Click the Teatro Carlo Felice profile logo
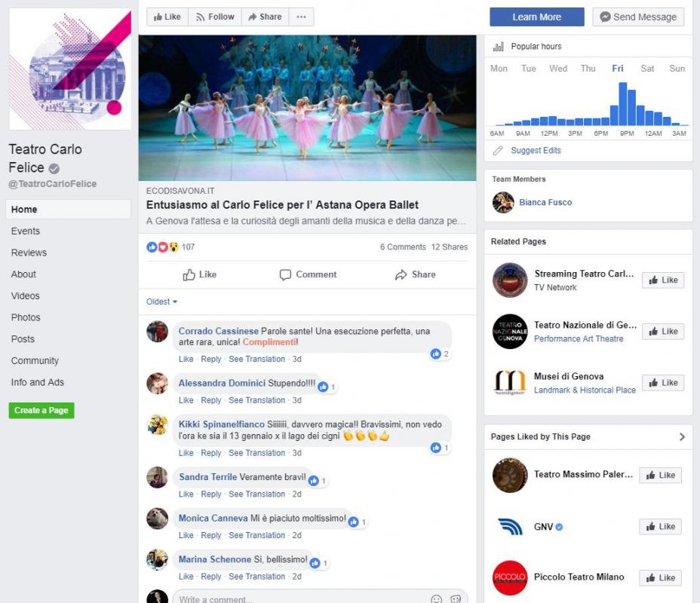 pos(69,69)
